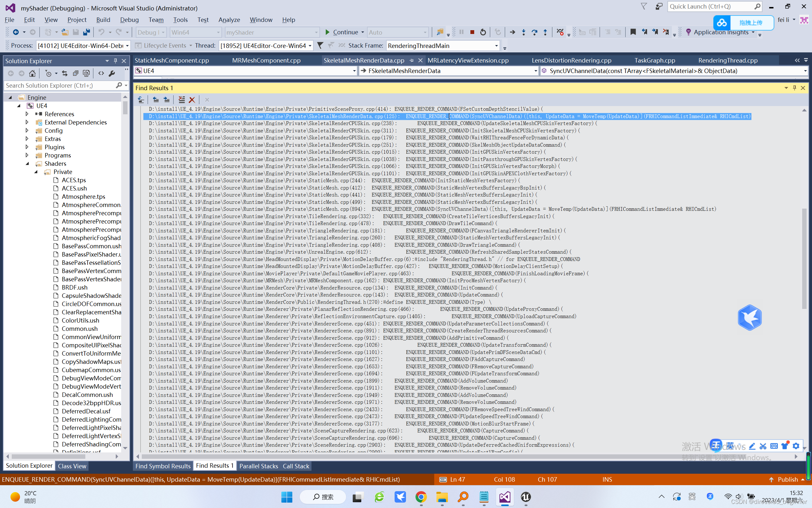Open the Build menu

[x=103, y=20]
